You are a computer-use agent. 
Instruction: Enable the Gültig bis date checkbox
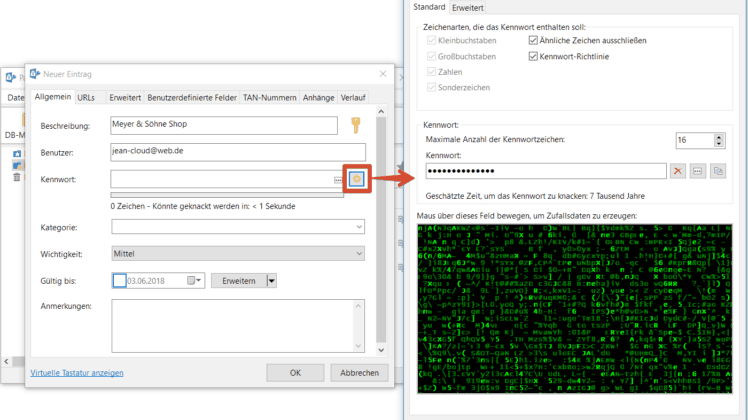click(x=119, y=281)
